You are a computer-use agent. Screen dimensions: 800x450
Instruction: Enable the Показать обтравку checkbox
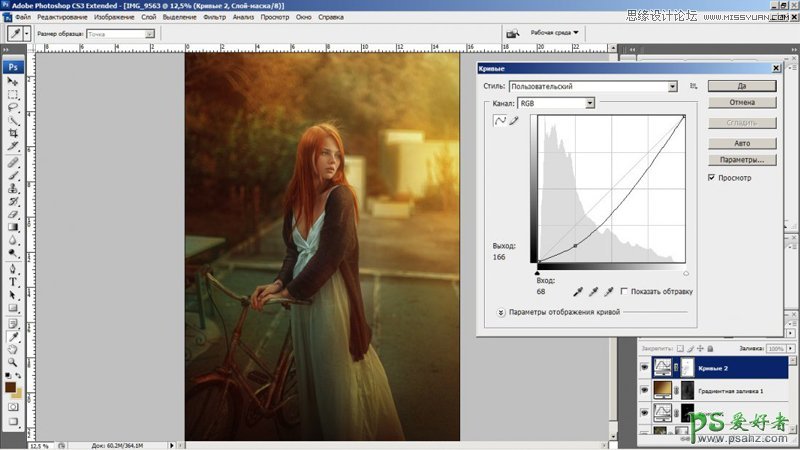pyautogui.click(x=624, y=291)
